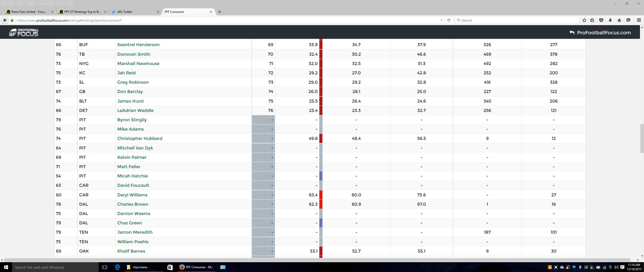Go to the Firefox home icon
Screen dimensions: 644x272
pos(619,20)
